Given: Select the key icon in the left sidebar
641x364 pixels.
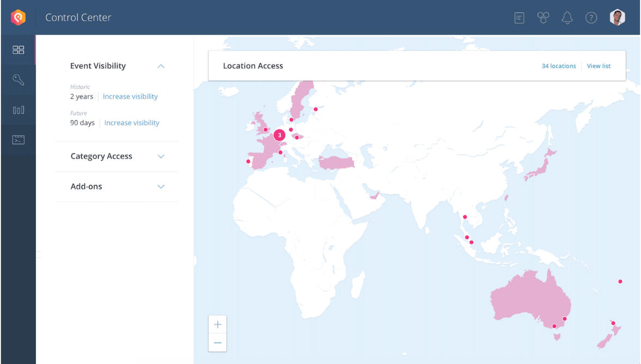Looking at the screenshot, I should point(18,80).
